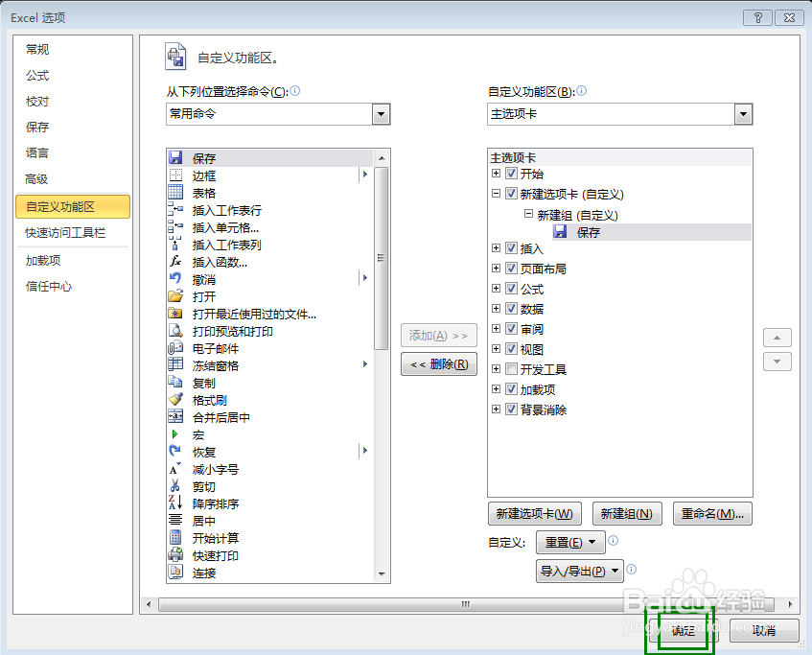The width and height of the screenshot is (812, 655).
Task: Click the << 删除(R) button
Action: pyautogui.click(x=439, y=364)
